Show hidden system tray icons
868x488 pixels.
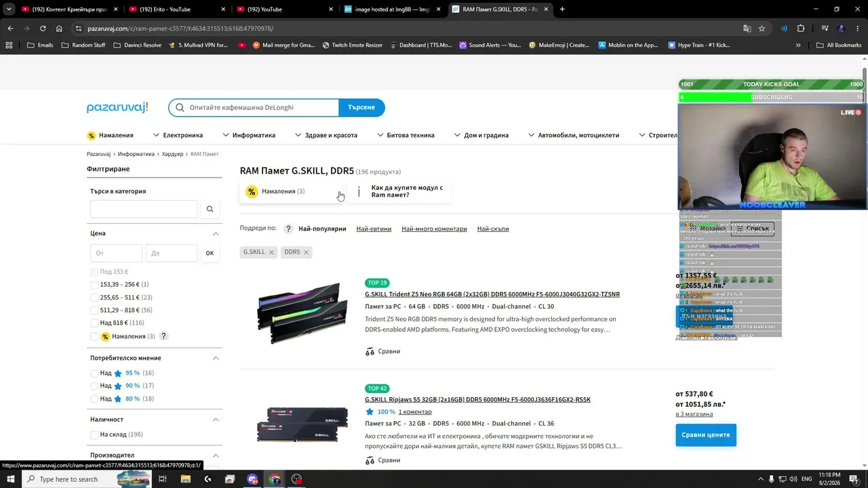tap(760, 479)
